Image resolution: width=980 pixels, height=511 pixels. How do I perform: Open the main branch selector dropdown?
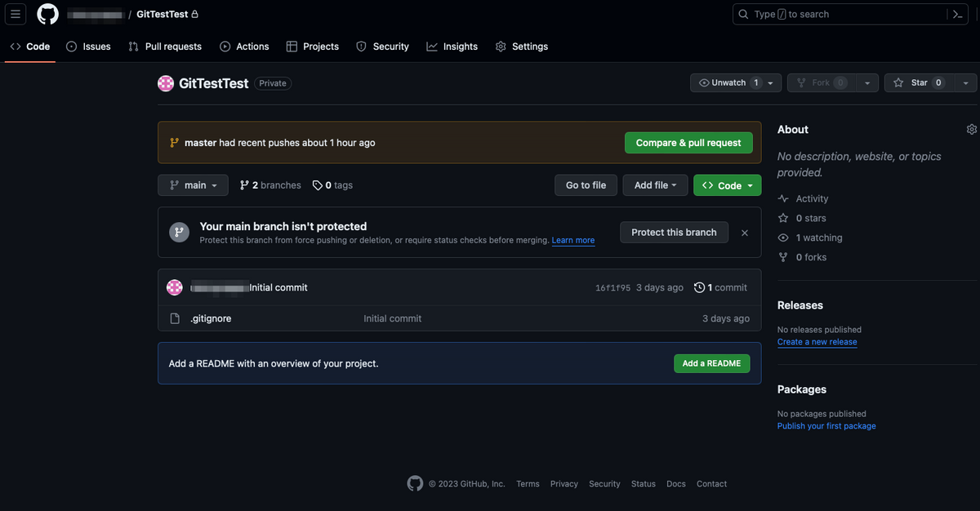193,185
